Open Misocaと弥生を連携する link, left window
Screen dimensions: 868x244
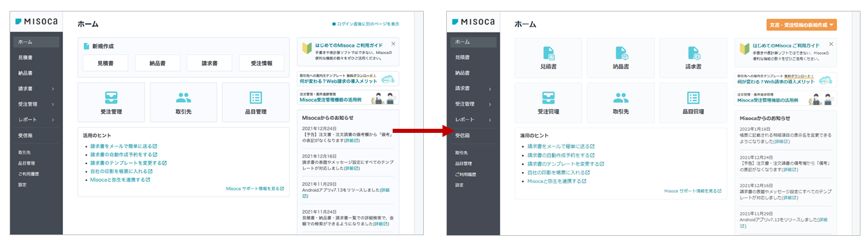tap(120, 180)
